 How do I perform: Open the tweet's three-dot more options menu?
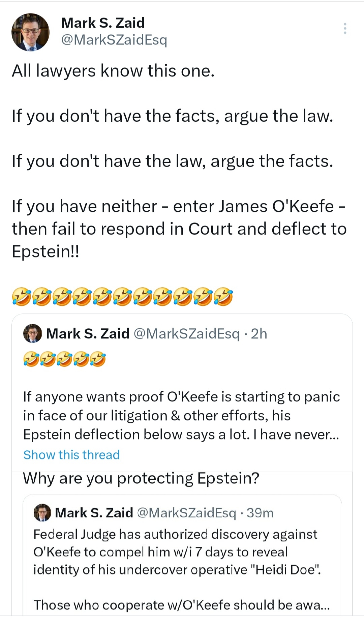(x=345, y=29)
